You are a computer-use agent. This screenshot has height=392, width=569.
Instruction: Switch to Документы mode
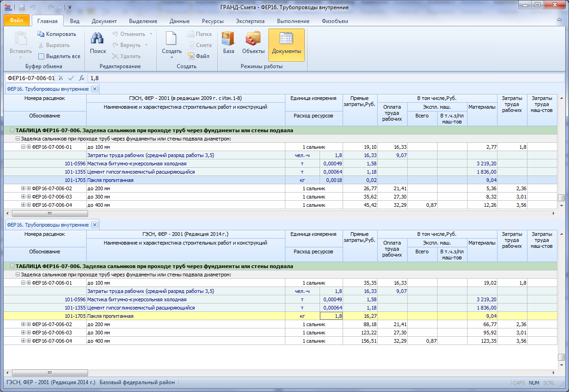click(x=286, y=45)
